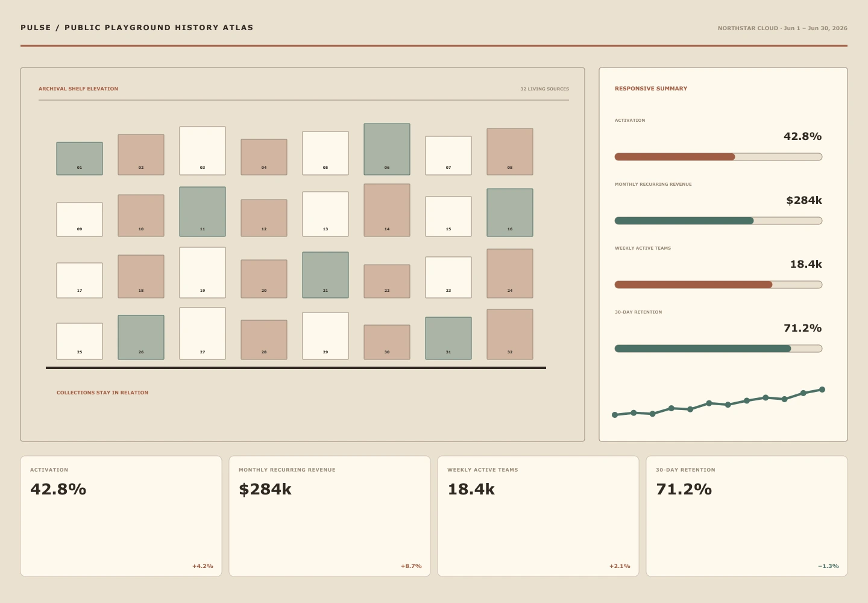Open the Activation KPI card at bottom

click(x=121, y=516)
